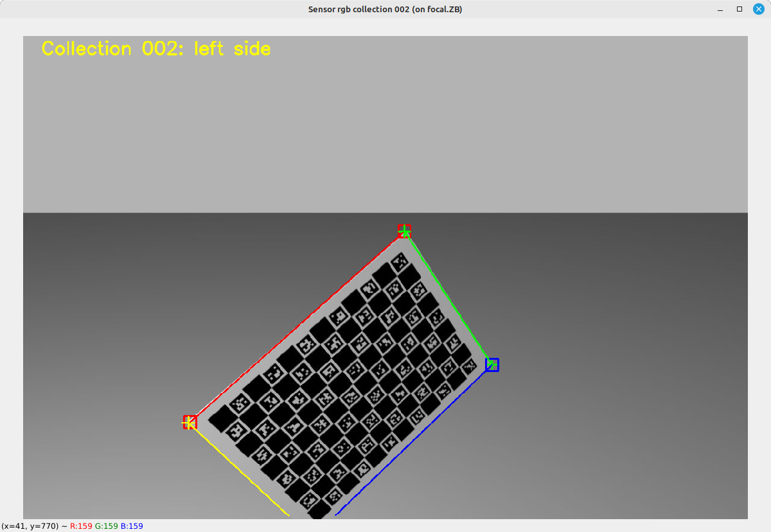Close the sensor rgb collection window
771x532 pixels.
pos(759,9)
